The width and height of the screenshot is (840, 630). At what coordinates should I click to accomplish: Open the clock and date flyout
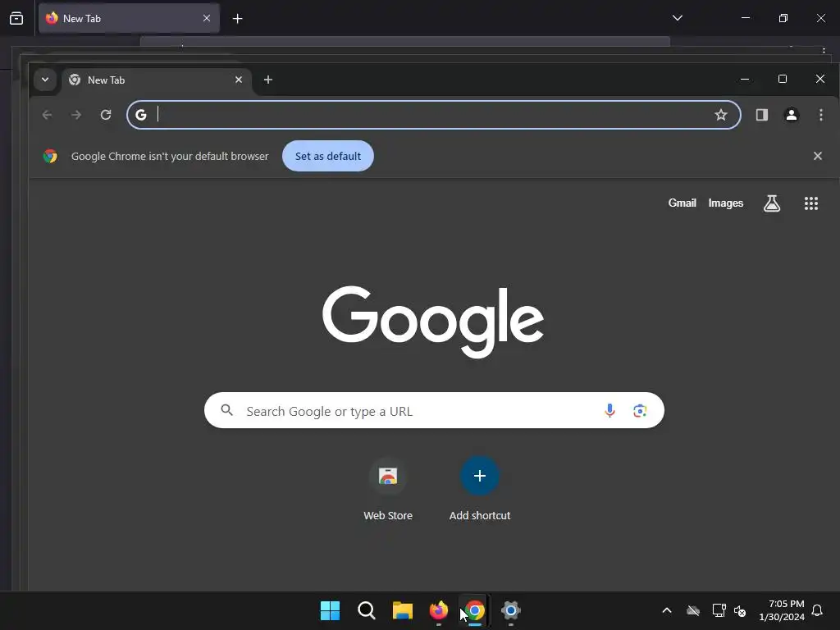tap(782, 610)
